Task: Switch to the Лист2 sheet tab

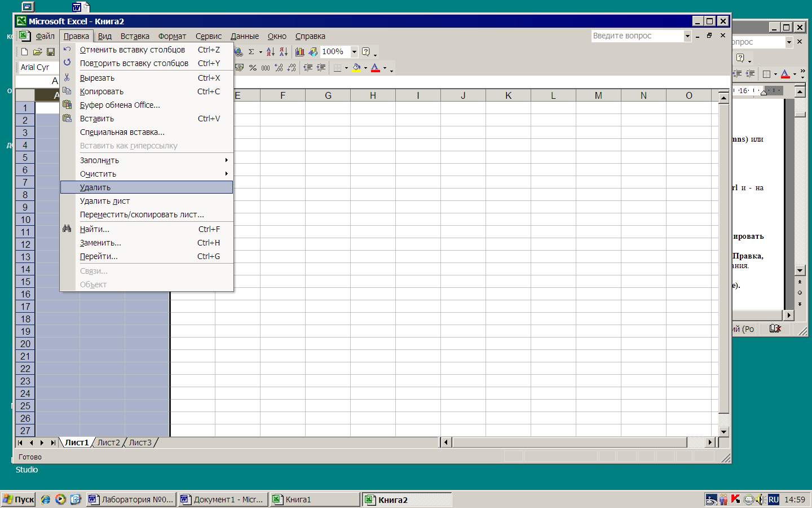Action: [x=108, y=443]
